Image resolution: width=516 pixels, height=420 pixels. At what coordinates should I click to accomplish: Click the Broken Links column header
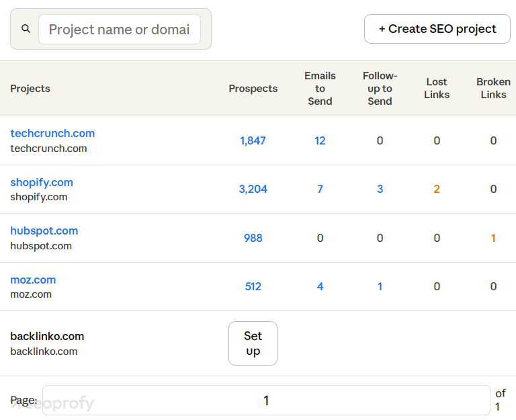pyautogui.click(x=493, y=88)
